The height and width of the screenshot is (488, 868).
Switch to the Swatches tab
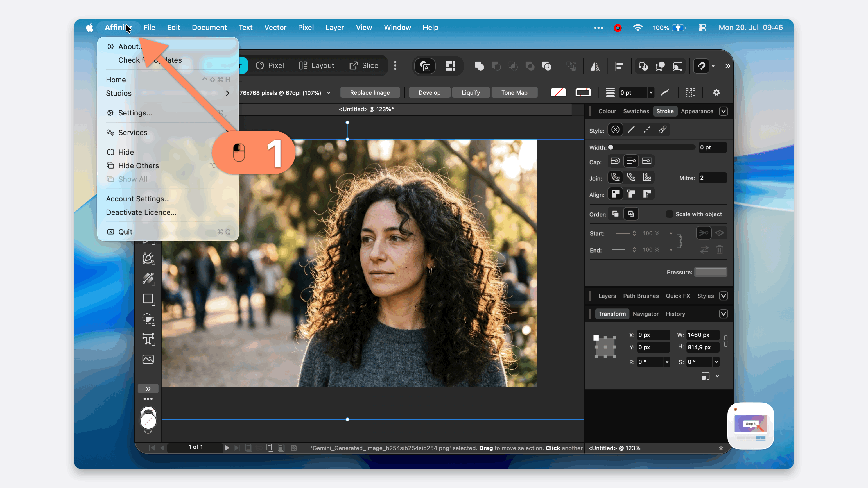(x=636, y=112)
